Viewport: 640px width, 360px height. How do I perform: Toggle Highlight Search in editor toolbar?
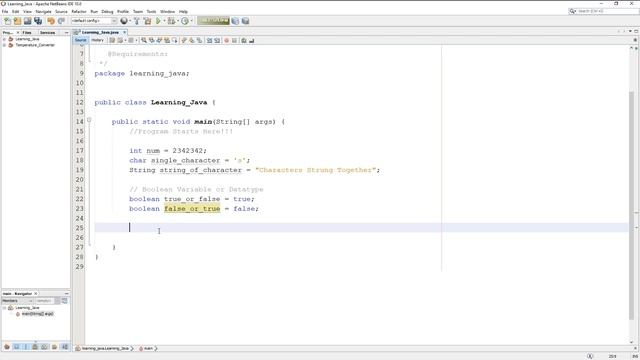click(x=167, y=40)
